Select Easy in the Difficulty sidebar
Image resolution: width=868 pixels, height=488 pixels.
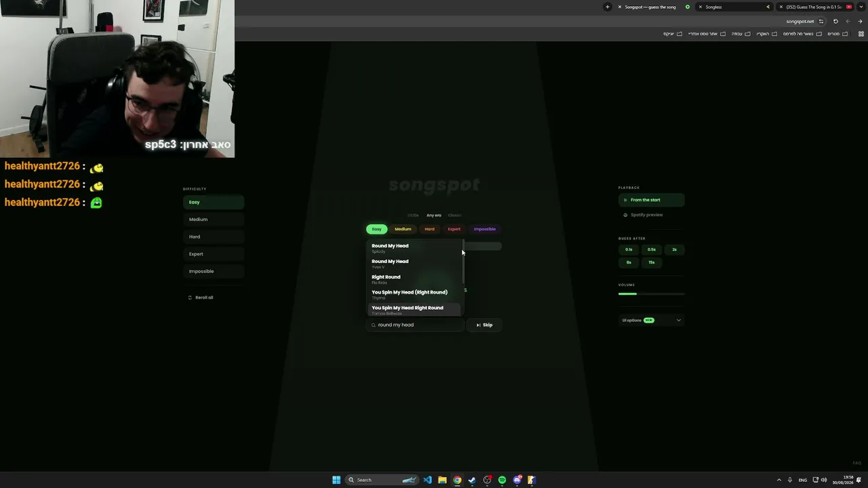(214, 202)
